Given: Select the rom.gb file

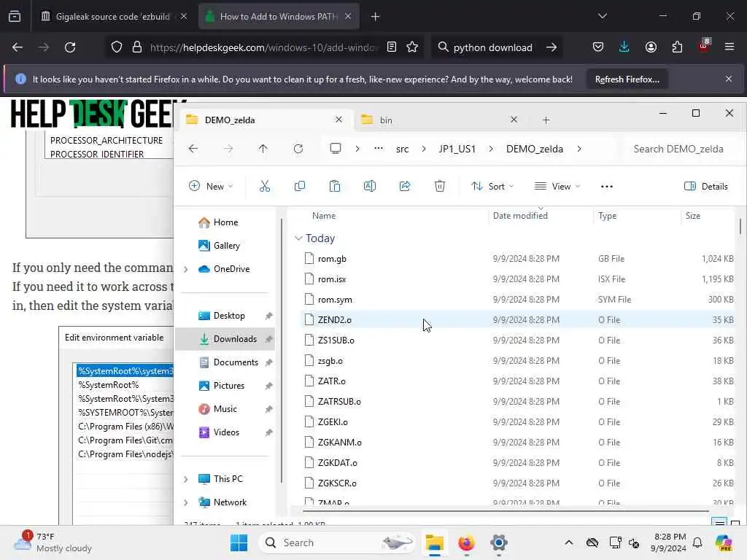Looking at the screenshot, I should coord(519,259).
